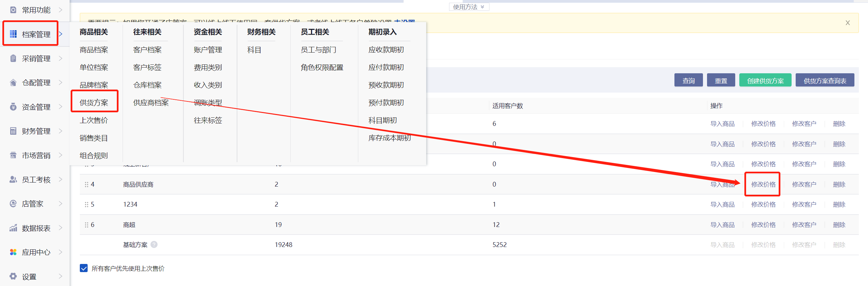
Task: Click the green 创建供货方案 button
Action: pyautogui.click(x=765, y=81)
